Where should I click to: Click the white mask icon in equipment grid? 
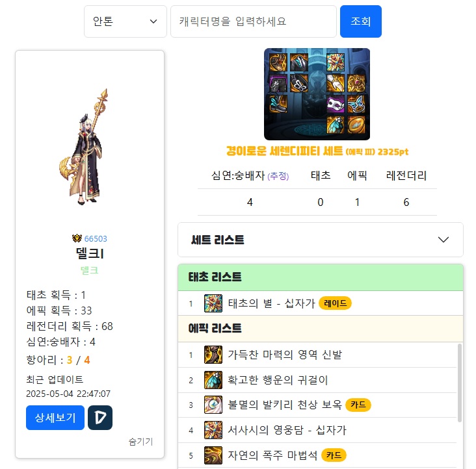[x=336, y=104]
